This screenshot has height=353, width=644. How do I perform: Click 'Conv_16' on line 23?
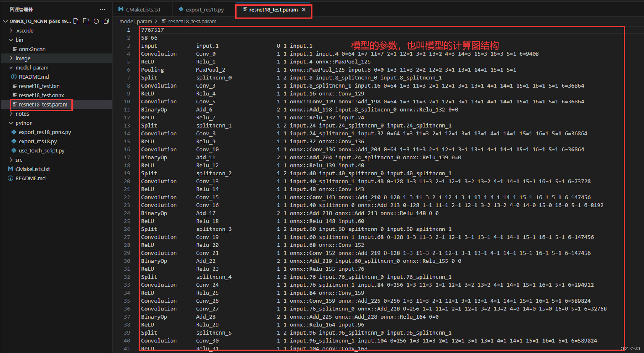click(x=207, y=205)
